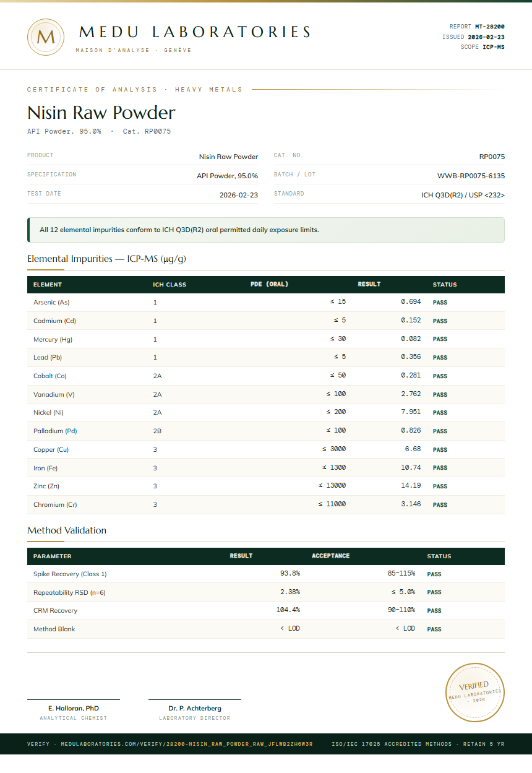The image size is (532, 773).
Task: Click the PASS status for Arsenic
Action: (x=440, y=303)
